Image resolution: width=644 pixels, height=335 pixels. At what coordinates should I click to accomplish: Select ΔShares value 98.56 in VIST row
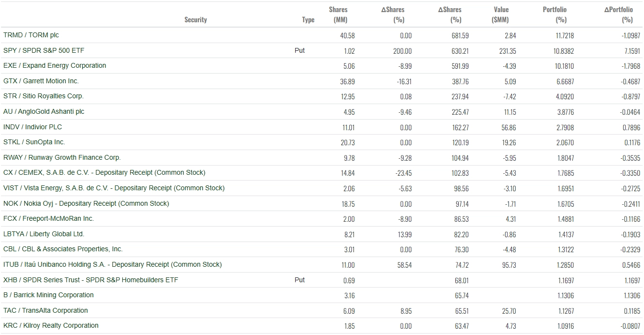pos(462,189)
